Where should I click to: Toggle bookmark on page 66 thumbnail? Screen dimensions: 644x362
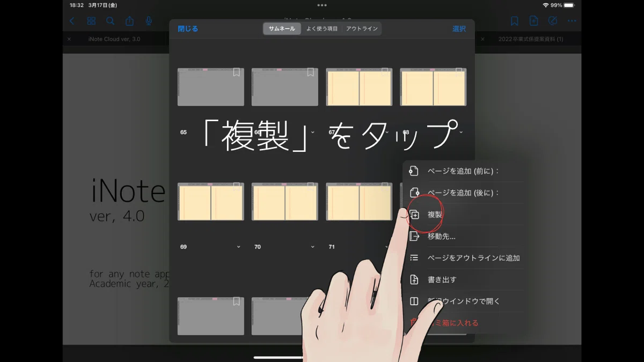pyautogui.click(x=310, y=73)
